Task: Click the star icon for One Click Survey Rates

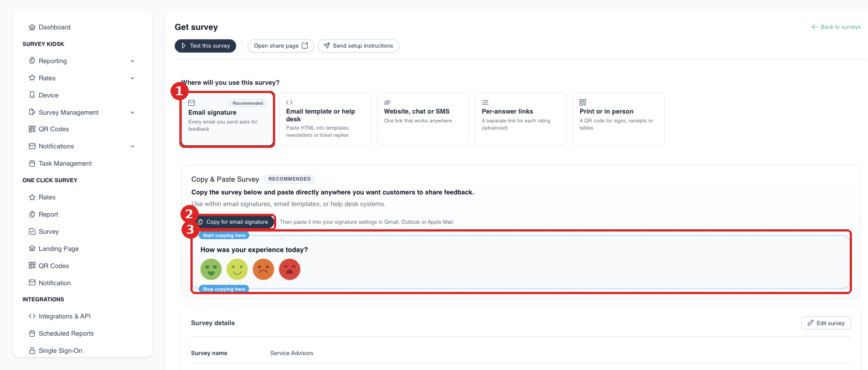Action: pyautogui.click(x=32, y=197)
